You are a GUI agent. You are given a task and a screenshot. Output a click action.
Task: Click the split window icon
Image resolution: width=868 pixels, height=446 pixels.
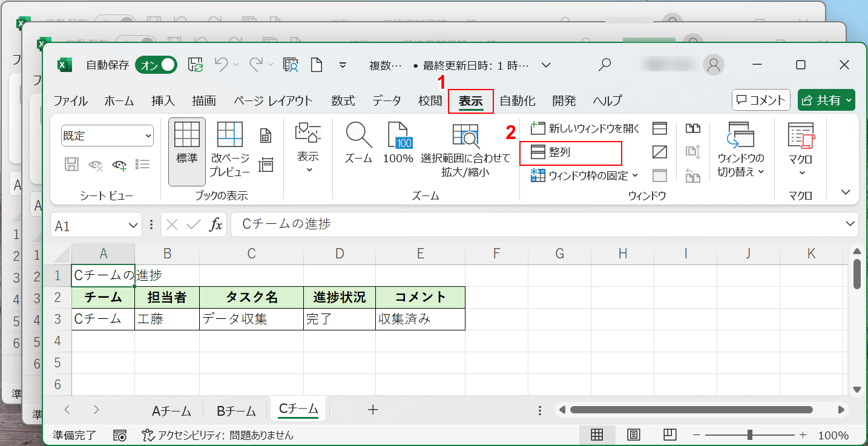tap(660, 128)
